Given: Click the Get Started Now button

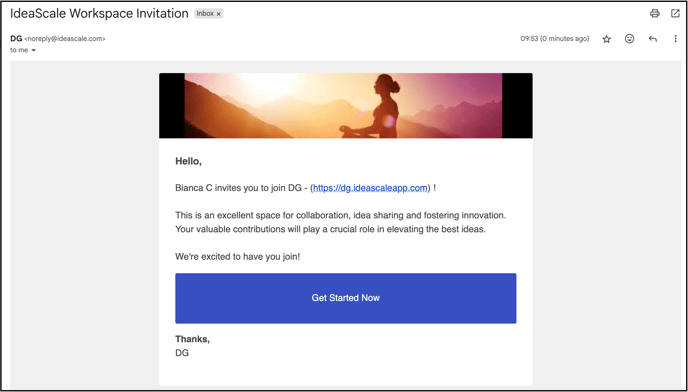Looking at the screenshot, I should pyautogui.click(x=346, y=298).
